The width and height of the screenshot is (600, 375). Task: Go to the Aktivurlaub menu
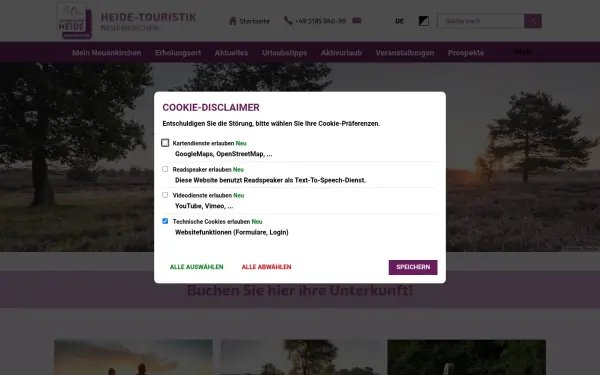pyautogui.click(x=341, y=53)
